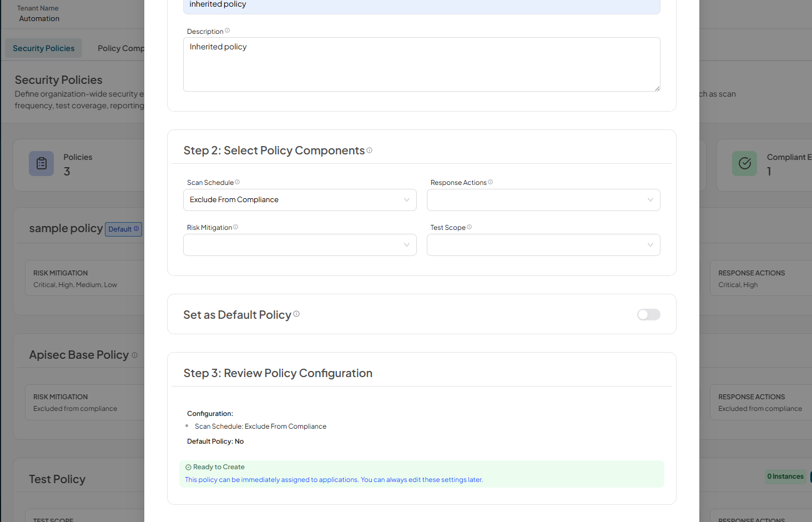The image size is (812, 522).
Task: Click info icon next to Apisec Base Policy
Action: [x=134, y=355]
